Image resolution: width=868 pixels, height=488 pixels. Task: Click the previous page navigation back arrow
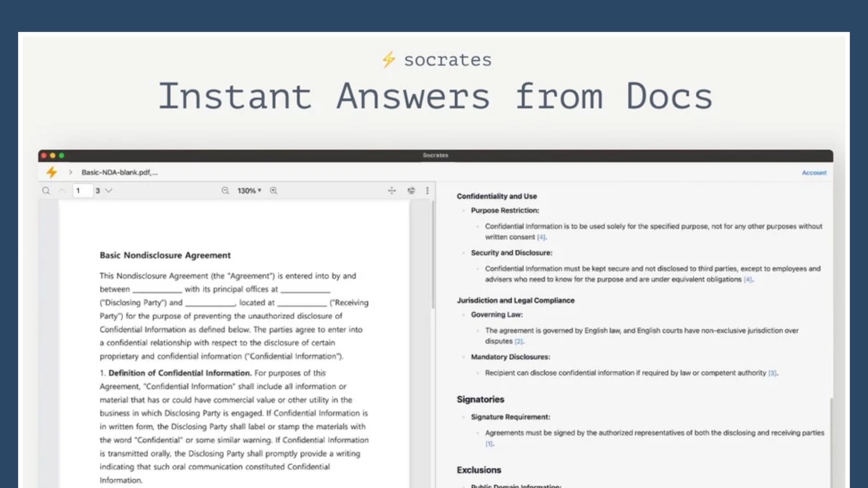pyautogui.click(x=62, y=191)
